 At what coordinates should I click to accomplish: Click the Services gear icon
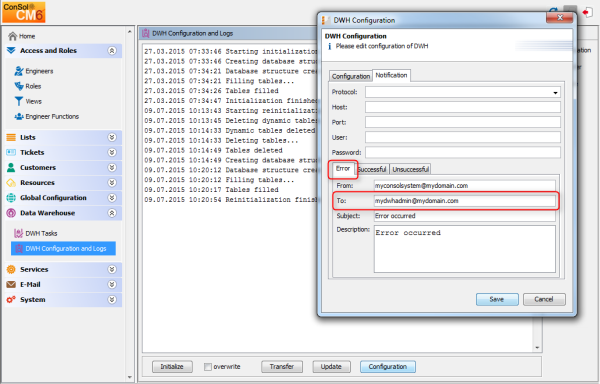pyautogui.click(x=11, y=269)
